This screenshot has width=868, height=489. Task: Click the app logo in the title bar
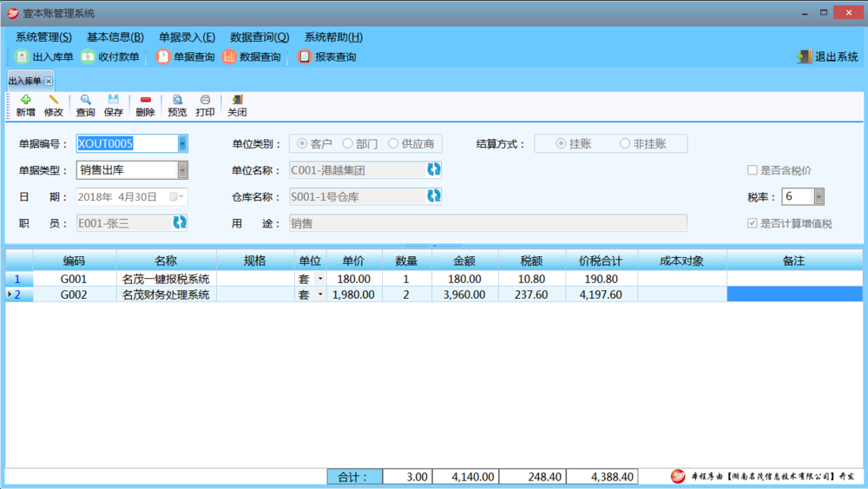point(13,13)
